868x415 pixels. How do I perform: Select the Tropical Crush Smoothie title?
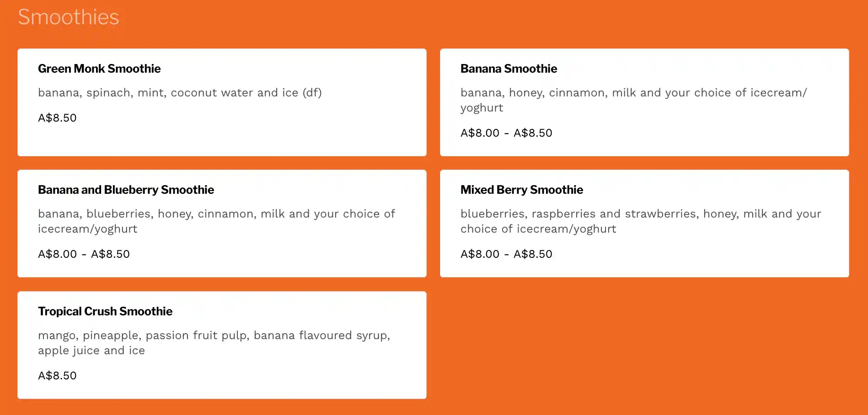[x=105, y=311]
